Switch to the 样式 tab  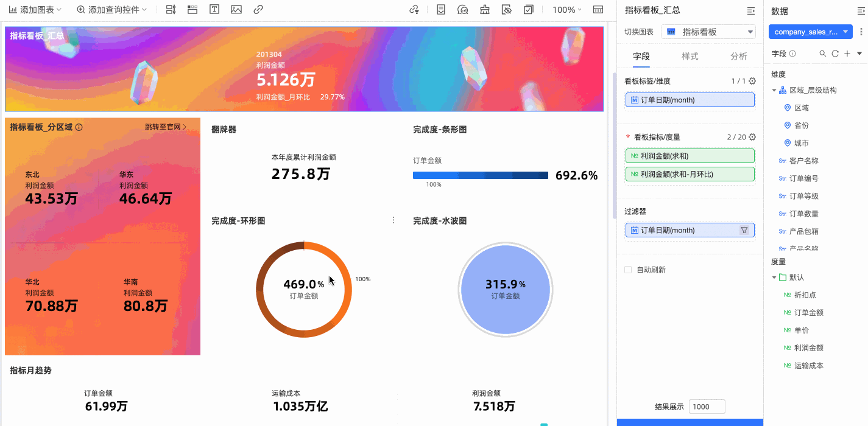[690, 56]
